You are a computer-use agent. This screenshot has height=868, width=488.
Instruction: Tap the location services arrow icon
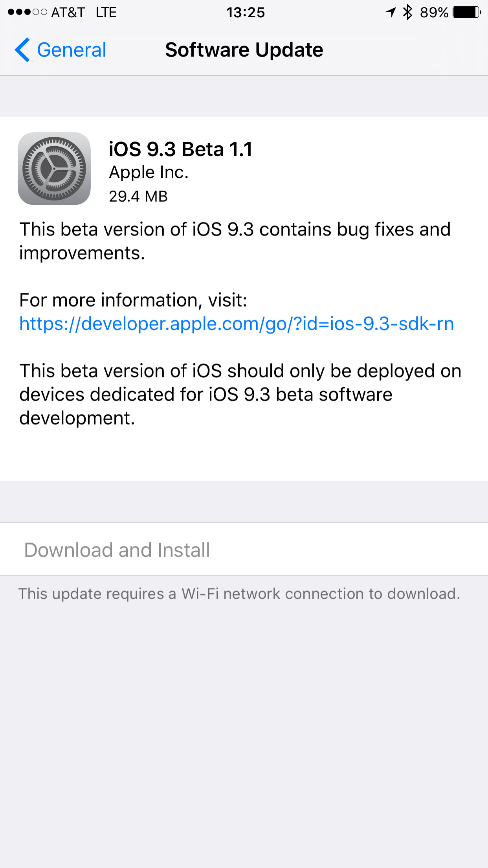[391, 12]
